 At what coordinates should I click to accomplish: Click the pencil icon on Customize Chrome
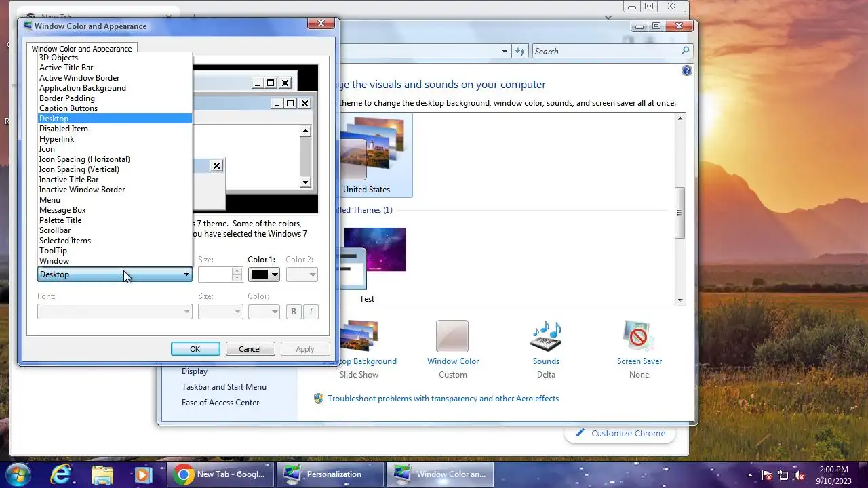click(x=580, y=433)
